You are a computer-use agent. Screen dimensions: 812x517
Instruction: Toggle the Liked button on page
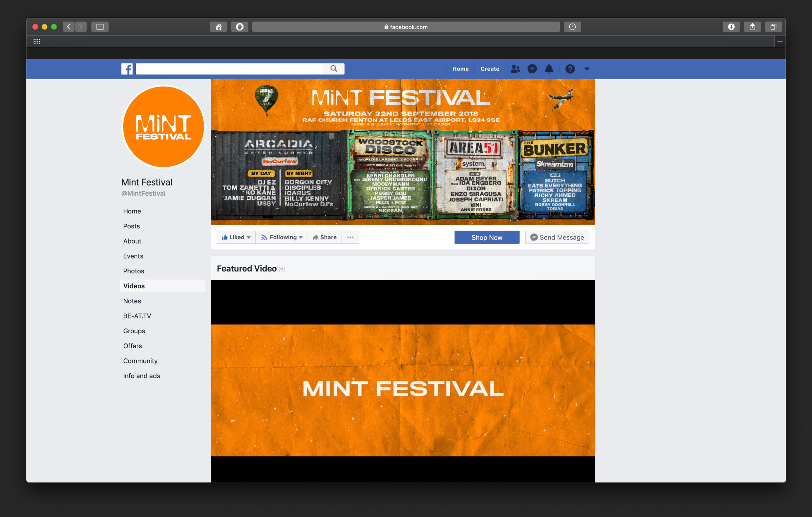click(236, 238)
